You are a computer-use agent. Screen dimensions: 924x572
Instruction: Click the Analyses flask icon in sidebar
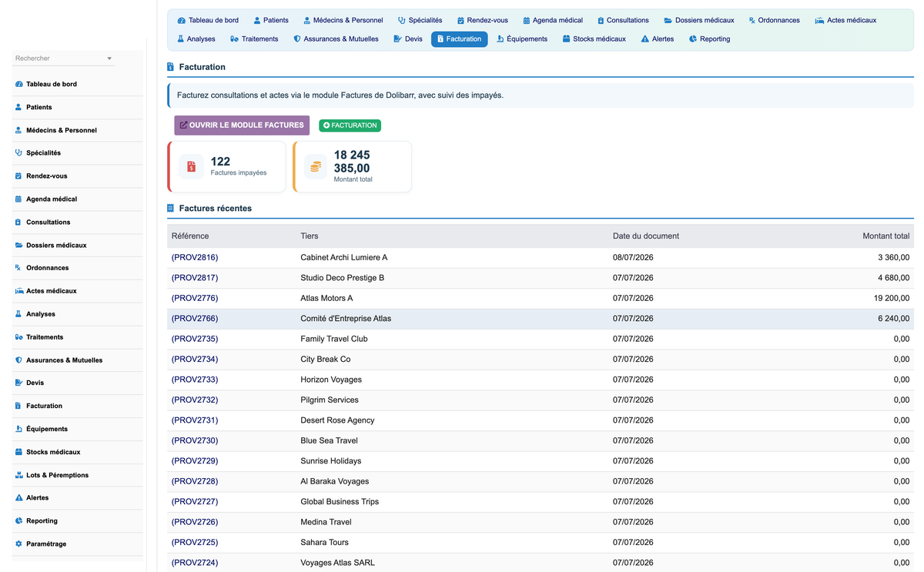tap(18, 314)
